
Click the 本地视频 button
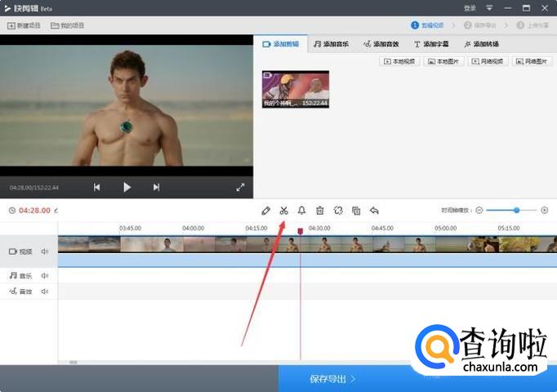click(x=400, y=61)
